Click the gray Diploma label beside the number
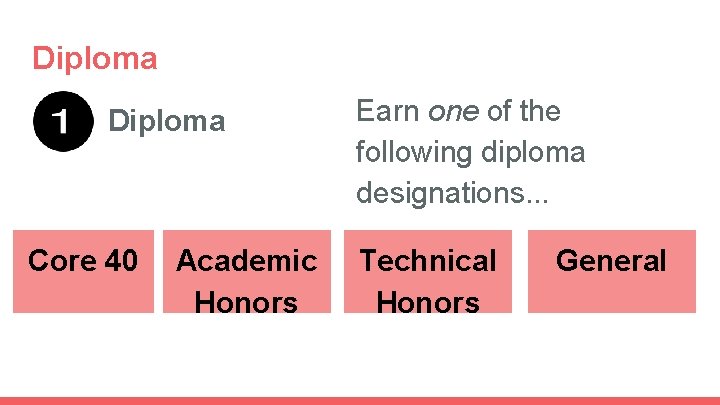 [167, 122]
